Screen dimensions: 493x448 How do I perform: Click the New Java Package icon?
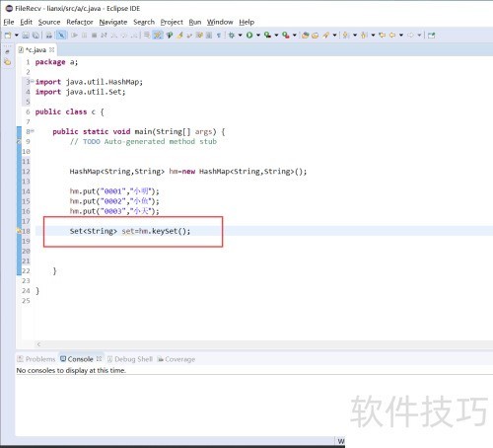coord(306,36)
